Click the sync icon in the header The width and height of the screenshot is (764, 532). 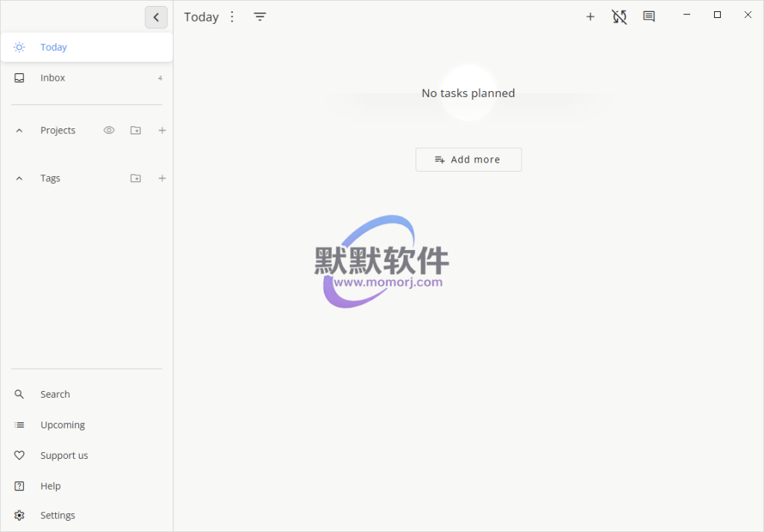coord(619,16)
